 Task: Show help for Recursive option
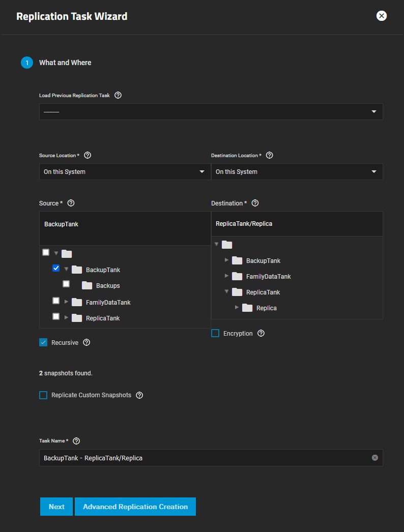[86, 343]
